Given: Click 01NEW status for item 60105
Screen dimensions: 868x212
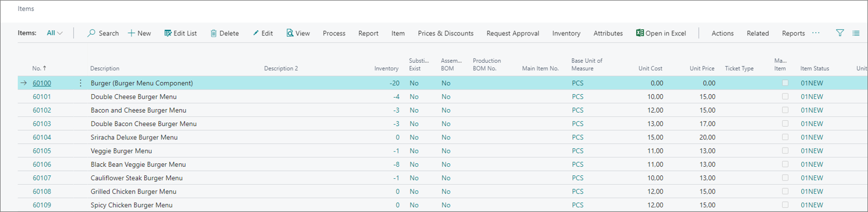Looking at the screenshot, I should [x=812, y=150].
